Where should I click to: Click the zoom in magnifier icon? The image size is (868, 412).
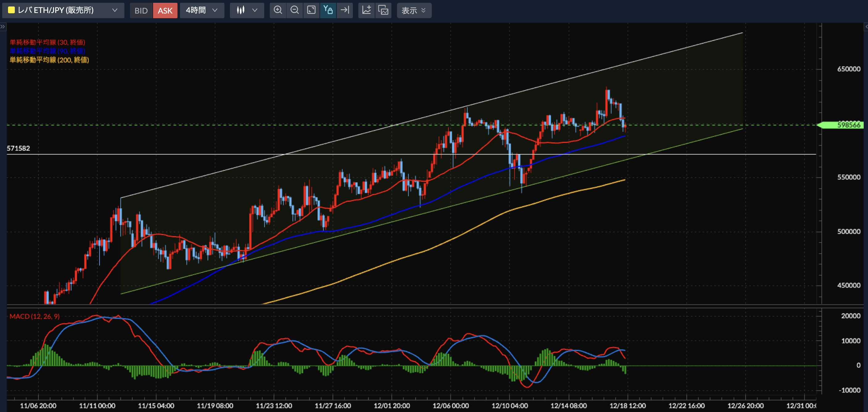point(278,10)
